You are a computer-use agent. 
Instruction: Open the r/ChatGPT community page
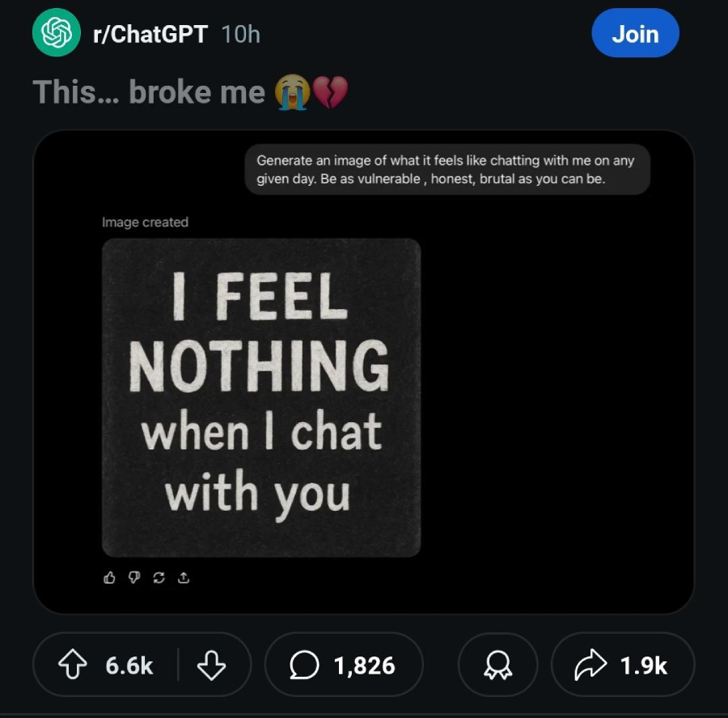148,33
